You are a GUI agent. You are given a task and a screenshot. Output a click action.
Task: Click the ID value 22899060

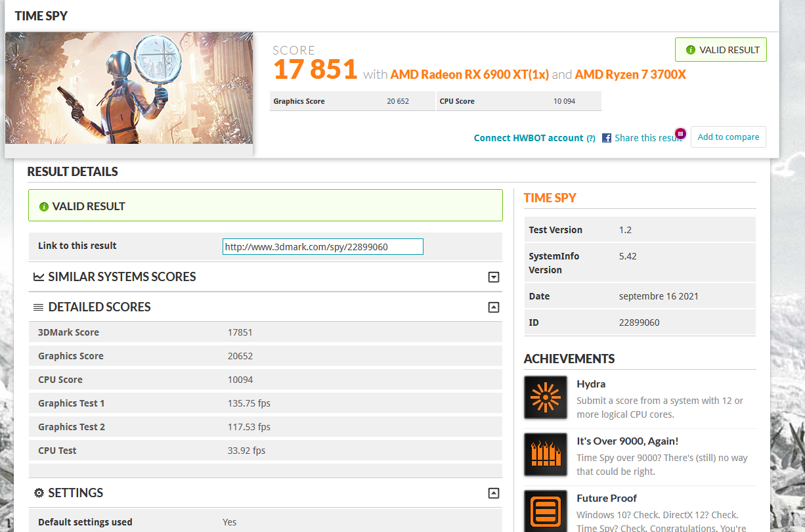pyautogui.click(x=639, y=322)
